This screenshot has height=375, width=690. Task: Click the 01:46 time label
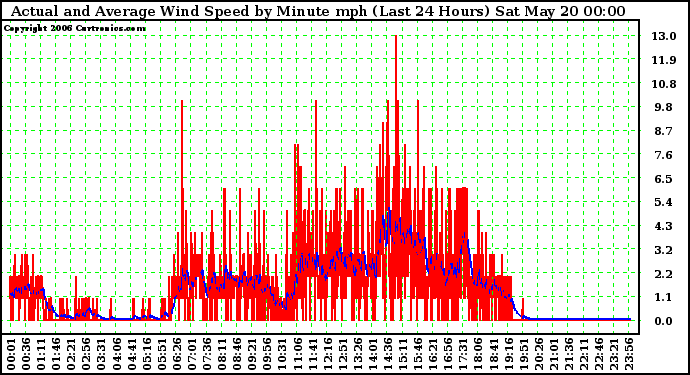point(56,354)
